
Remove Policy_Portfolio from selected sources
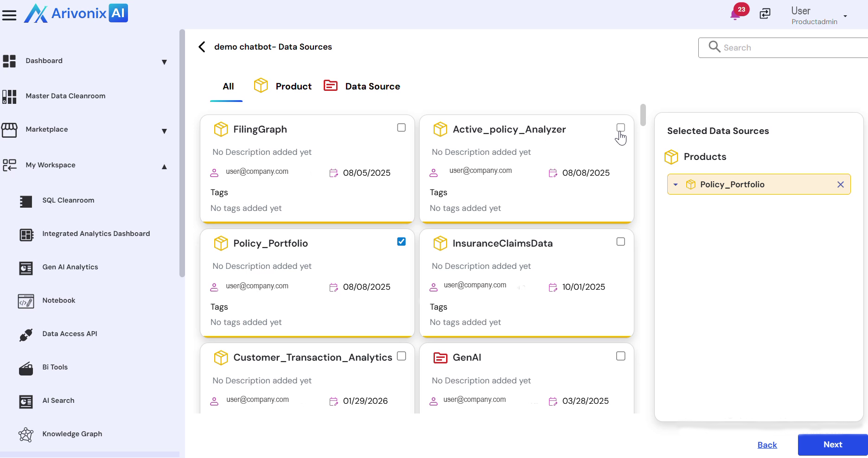pos(840,184)
